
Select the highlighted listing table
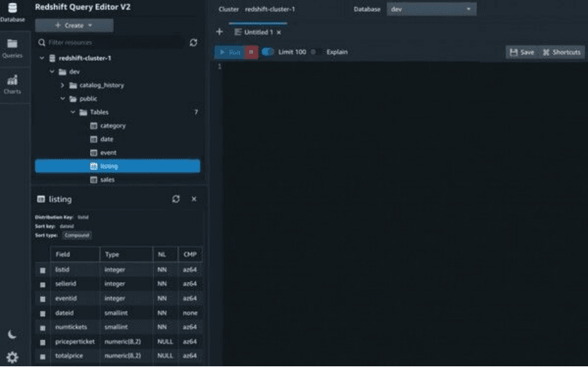point(118,166)
